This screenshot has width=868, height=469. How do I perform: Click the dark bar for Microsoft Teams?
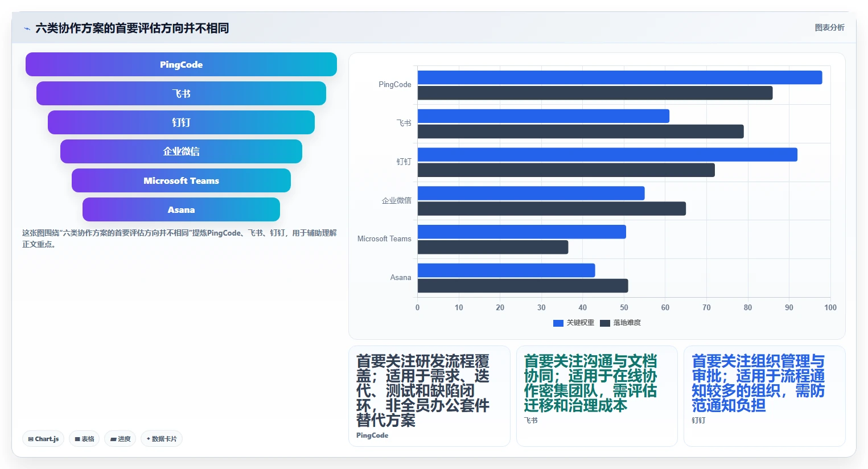pos(493,247)
